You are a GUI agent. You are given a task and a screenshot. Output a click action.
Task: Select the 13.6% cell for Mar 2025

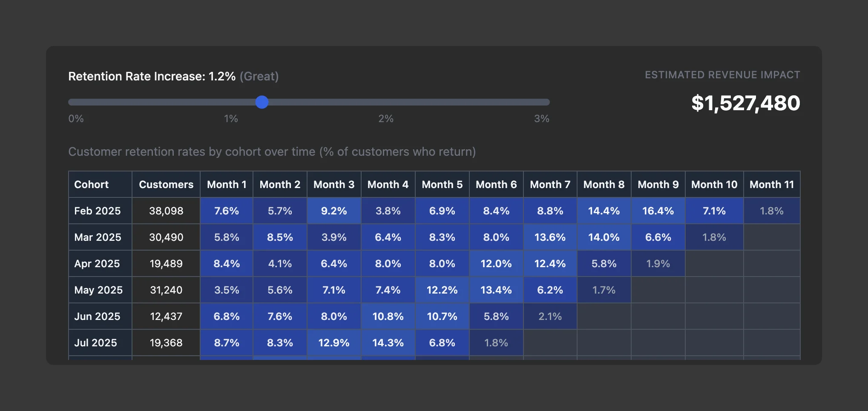point(550,237)
